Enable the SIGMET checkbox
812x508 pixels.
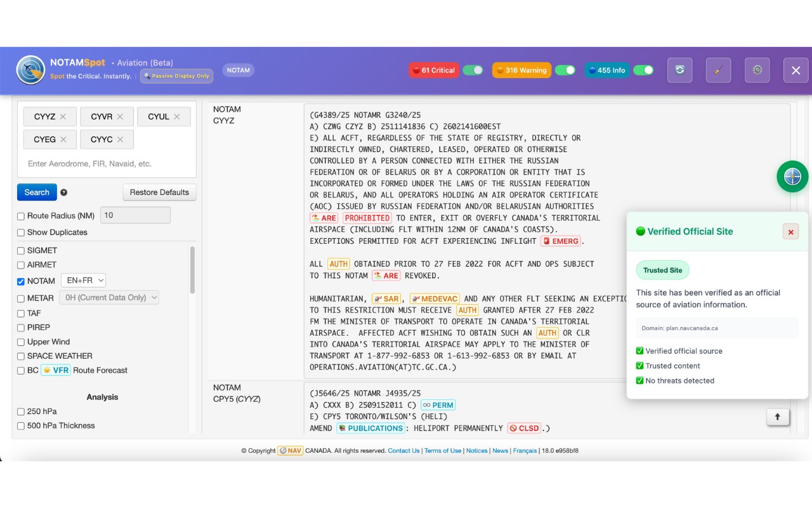[x=21, y=251]
